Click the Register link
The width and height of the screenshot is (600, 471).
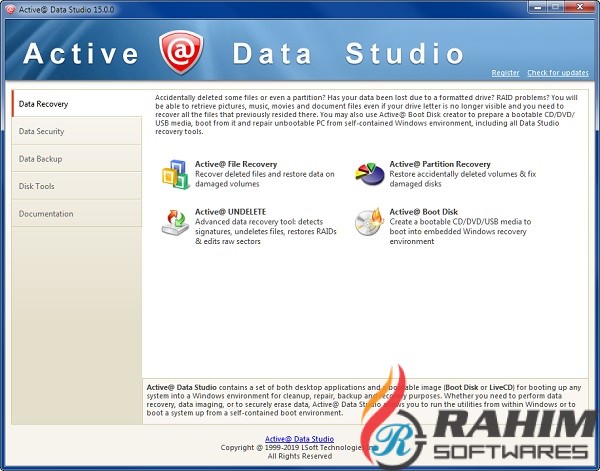pos(505,73)
